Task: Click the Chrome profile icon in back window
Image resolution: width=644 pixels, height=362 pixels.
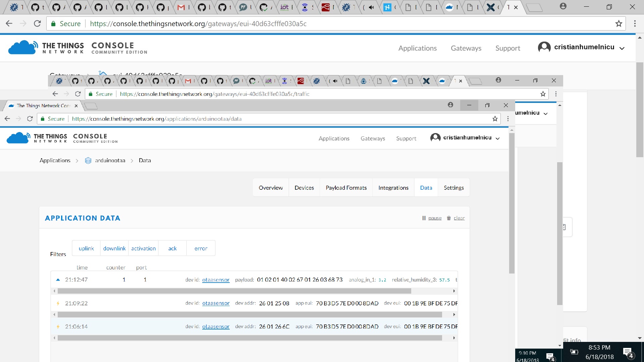Action: tap(563, 6)
